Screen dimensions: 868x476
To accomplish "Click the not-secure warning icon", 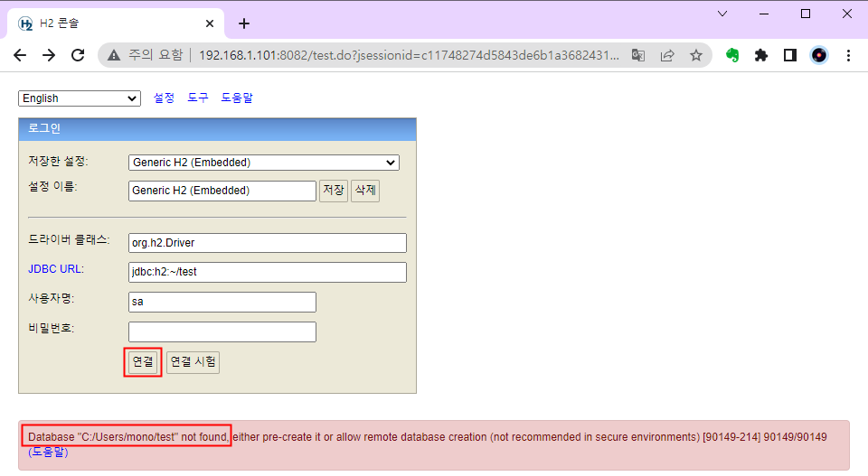I will click(114, 55).
